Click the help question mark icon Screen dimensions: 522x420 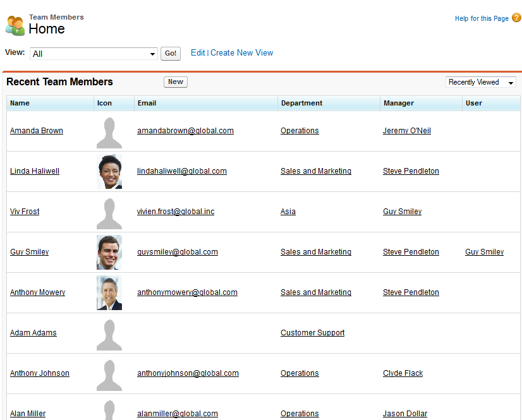pyautogui.click(x=516, y=18)
